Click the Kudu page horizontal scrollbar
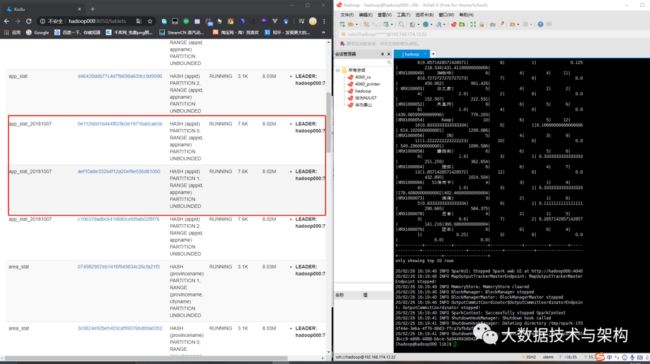 point(146,358)
